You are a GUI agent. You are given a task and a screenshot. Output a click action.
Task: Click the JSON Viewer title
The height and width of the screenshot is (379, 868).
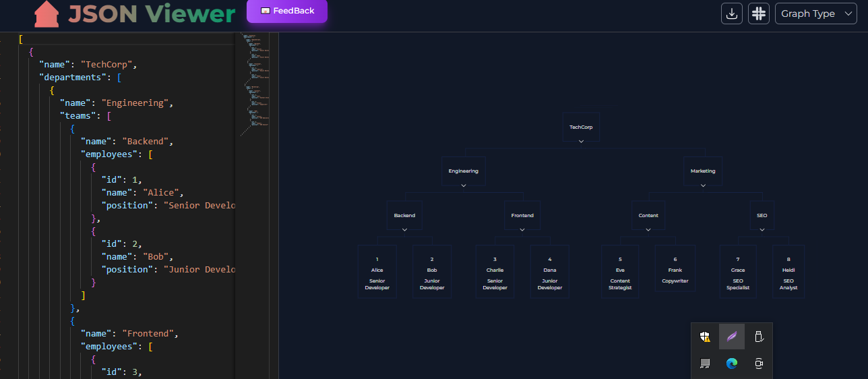(152, 14)
